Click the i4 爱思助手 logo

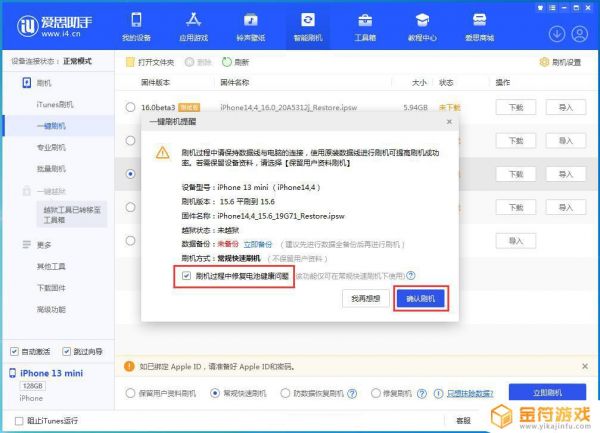point(54,26)
